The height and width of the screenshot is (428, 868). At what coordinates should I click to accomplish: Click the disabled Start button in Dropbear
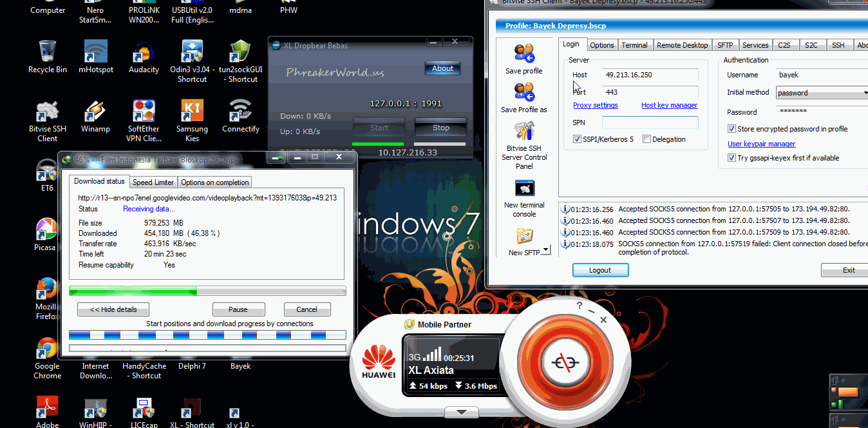click(x=379, y=128)
